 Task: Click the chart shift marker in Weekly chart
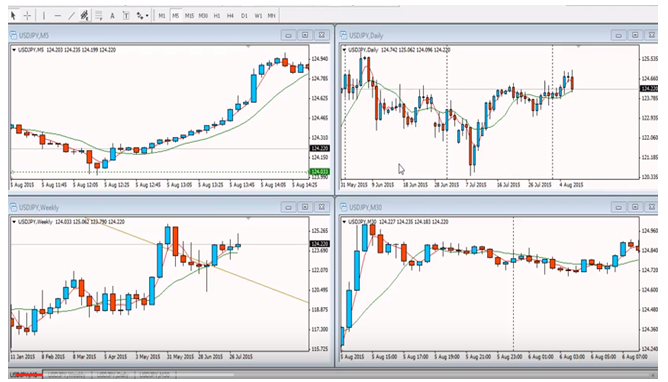click(248, 218)
